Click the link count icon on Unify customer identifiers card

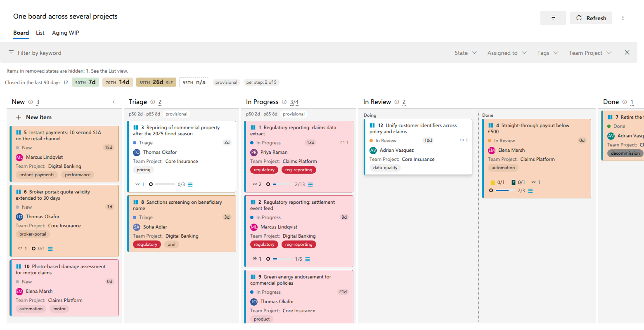(x=462, y=141)
